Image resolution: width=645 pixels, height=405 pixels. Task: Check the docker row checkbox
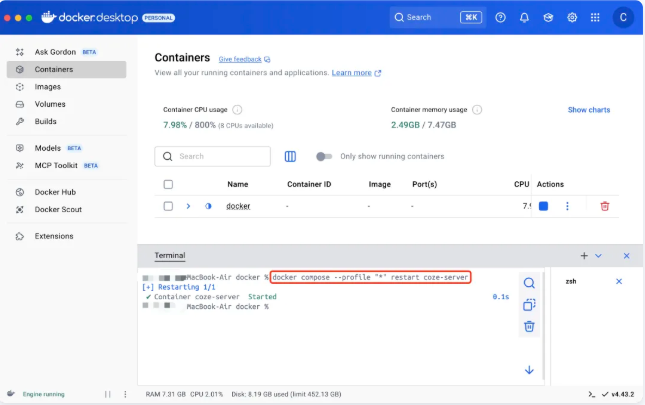[x=168, y=206]
